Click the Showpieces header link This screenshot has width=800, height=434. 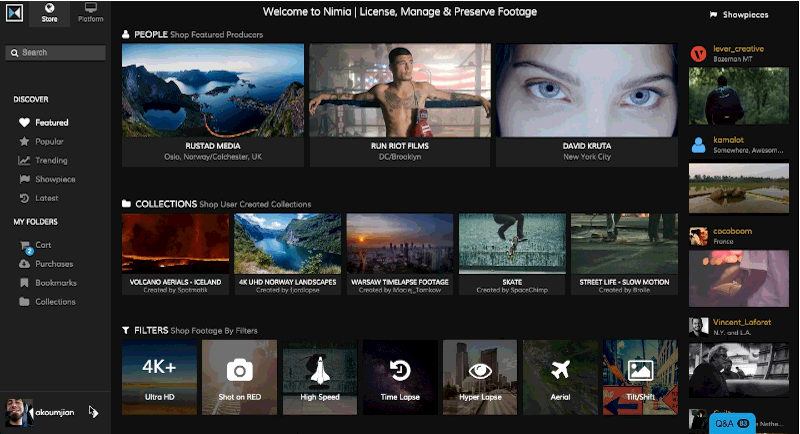coord(739,15)
